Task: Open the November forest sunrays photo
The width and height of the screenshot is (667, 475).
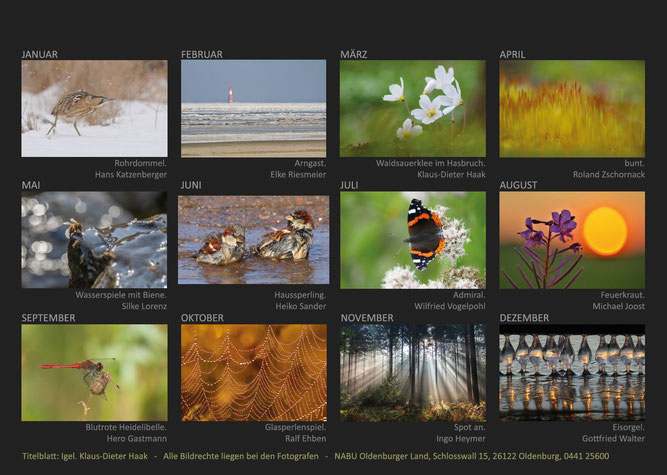Action: [413, 373]
